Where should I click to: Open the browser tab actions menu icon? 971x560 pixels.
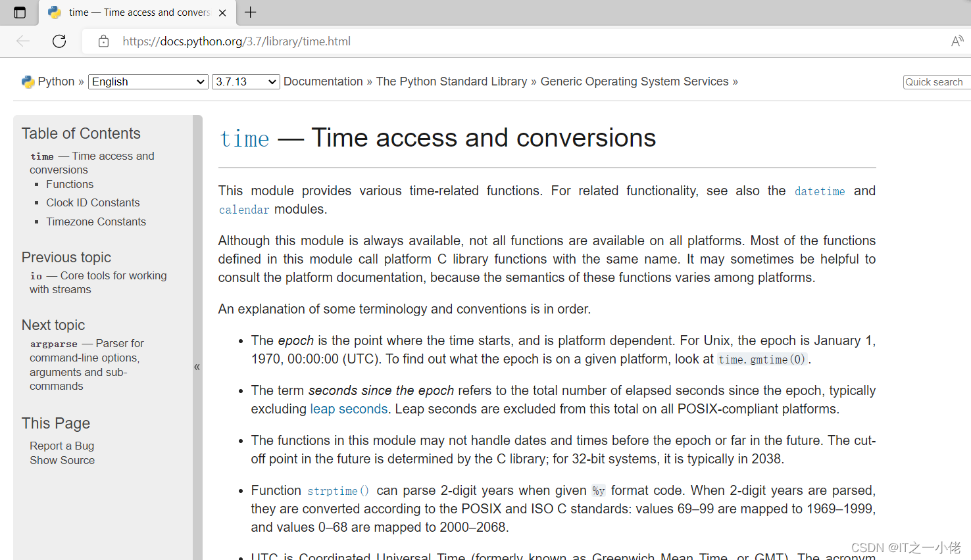tap(20, 12)
